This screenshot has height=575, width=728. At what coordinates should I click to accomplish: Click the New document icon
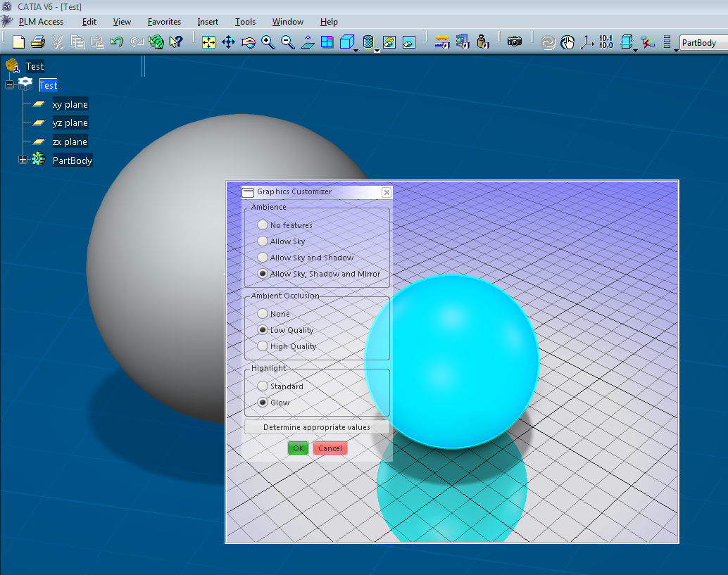18,42
